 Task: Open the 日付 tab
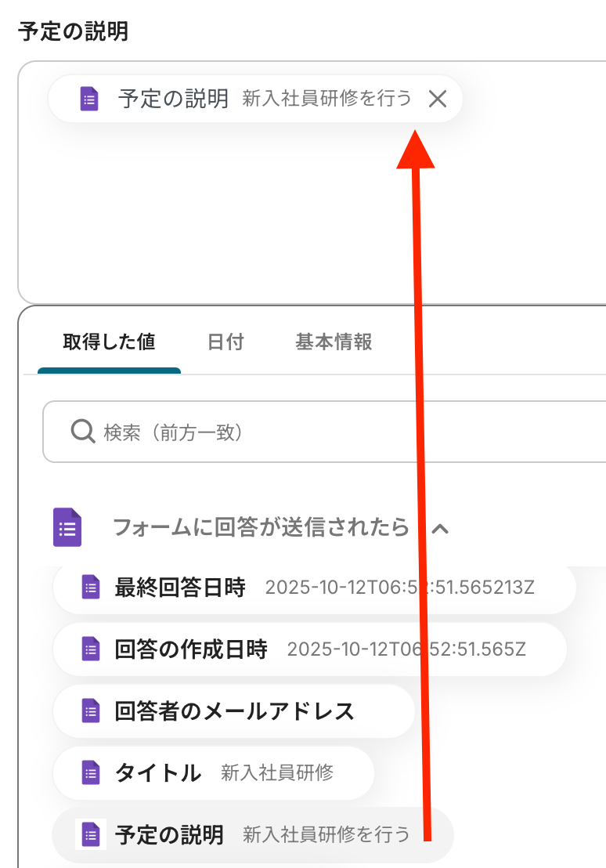(225, 342)
